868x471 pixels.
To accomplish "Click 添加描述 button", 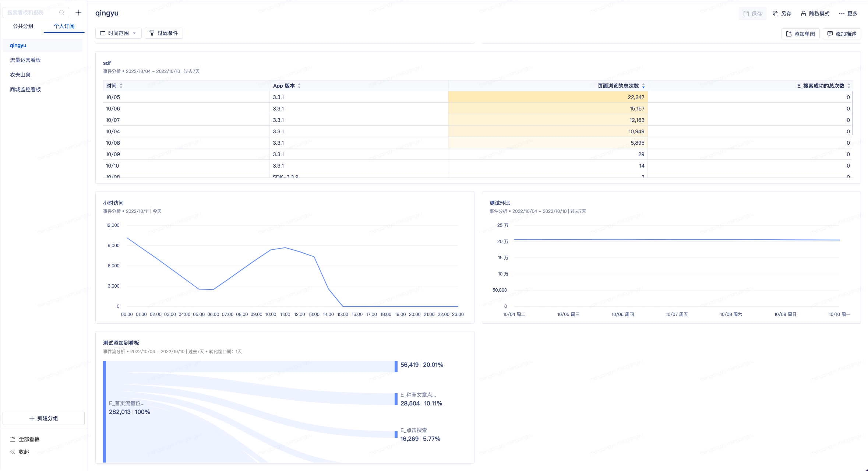I will tap(841, 34).
